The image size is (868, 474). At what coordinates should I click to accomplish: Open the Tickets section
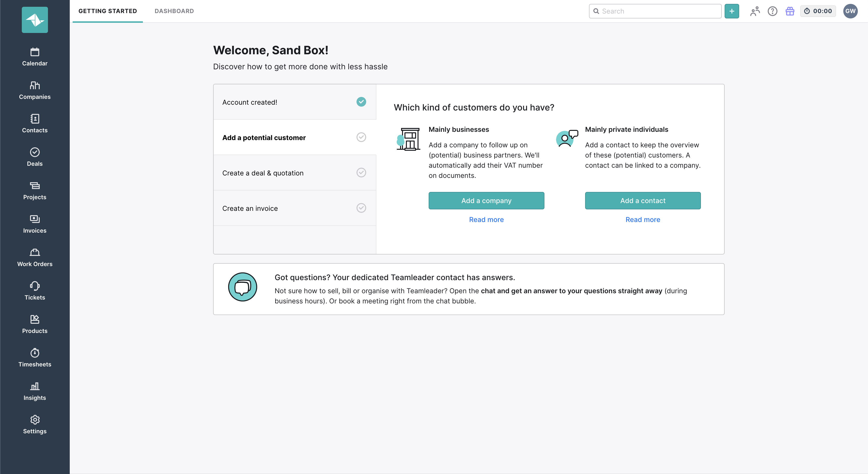(x=35, y=291)
